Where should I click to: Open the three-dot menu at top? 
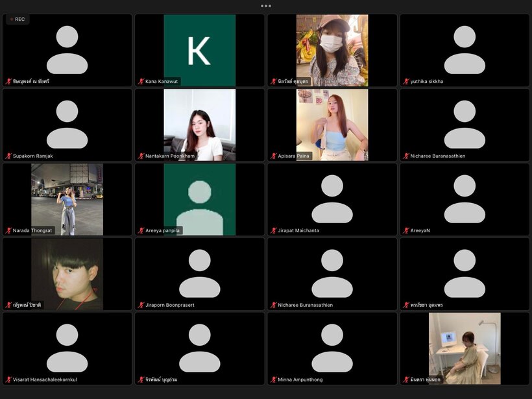pyautogui.click(x=265, y=6)
